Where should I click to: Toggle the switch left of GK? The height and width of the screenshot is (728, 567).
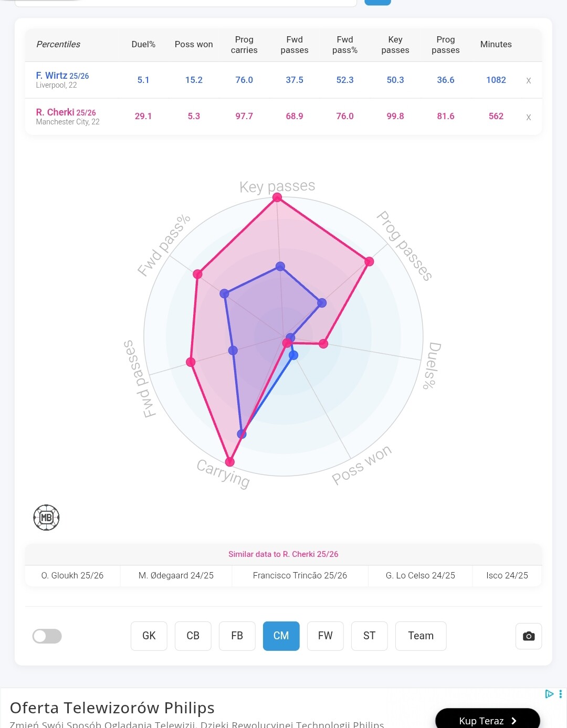47,636
